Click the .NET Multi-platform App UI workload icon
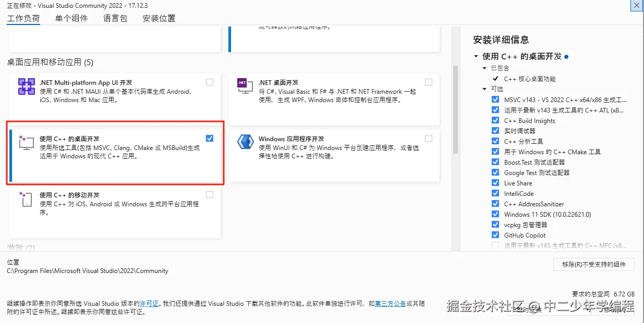Viewport: 644px width, 323px height. [27, 86]
